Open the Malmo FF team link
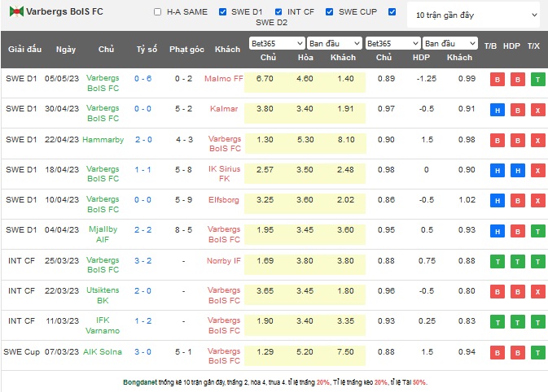 (227, 79)
